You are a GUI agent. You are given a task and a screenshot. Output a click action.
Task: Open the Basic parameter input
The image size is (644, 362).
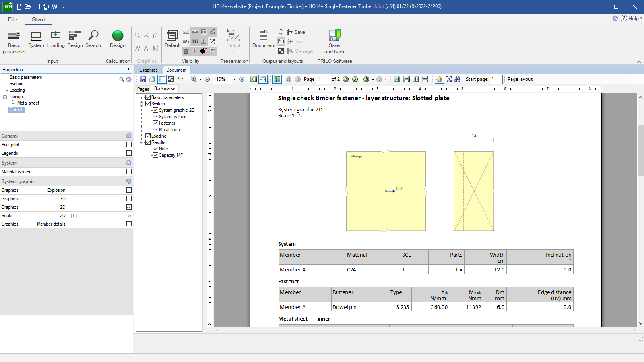(14, 42)
